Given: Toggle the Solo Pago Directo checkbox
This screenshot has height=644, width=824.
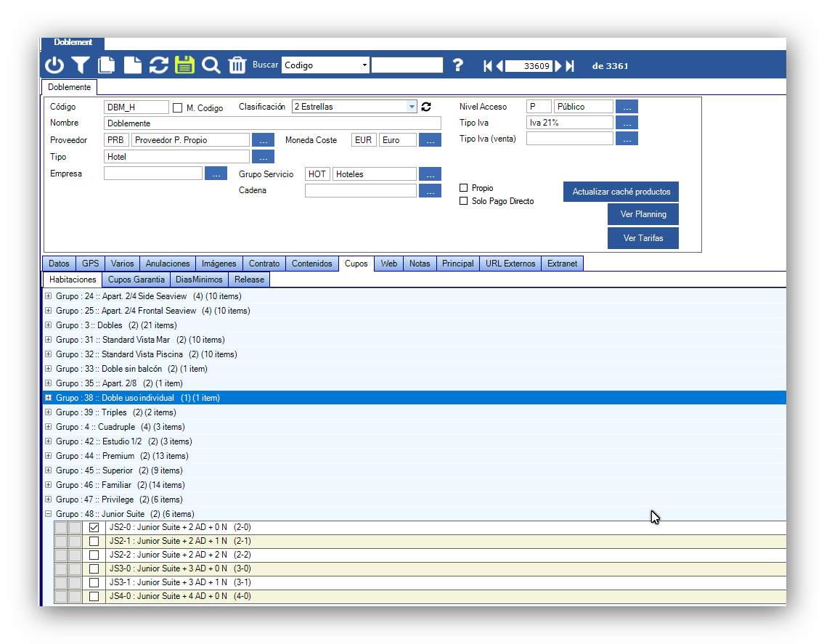Looking at the screenshot, I should [464, 201].
